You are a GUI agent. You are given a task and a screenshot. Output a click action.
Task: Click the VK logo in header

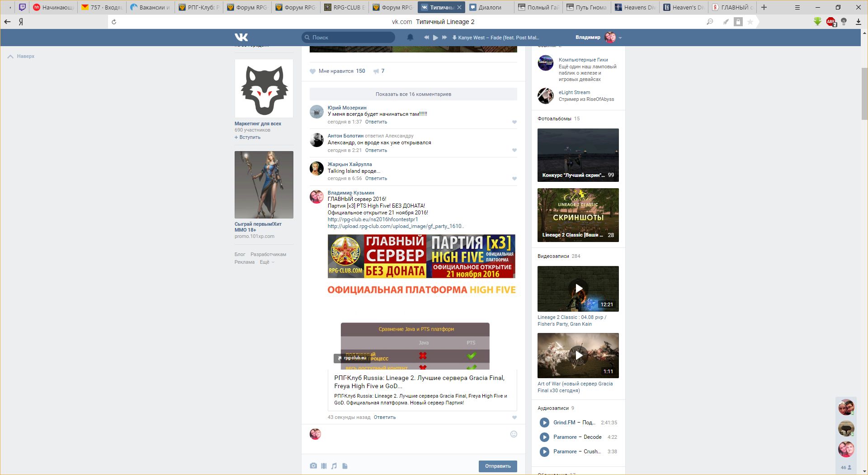coord(241,38)
